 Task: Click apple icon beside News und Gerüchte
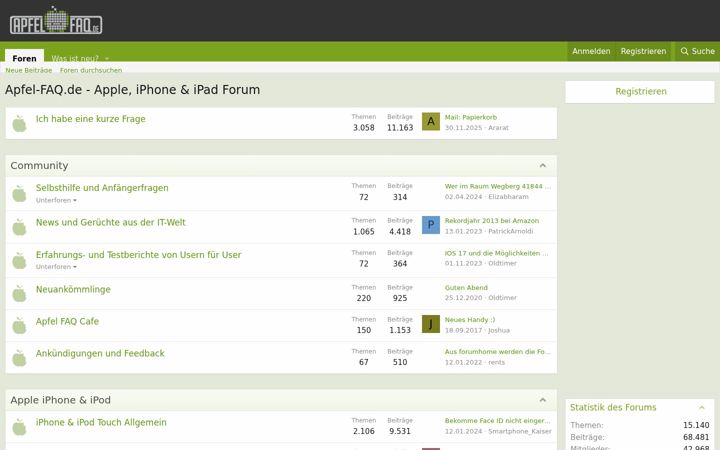pos(19,227)
